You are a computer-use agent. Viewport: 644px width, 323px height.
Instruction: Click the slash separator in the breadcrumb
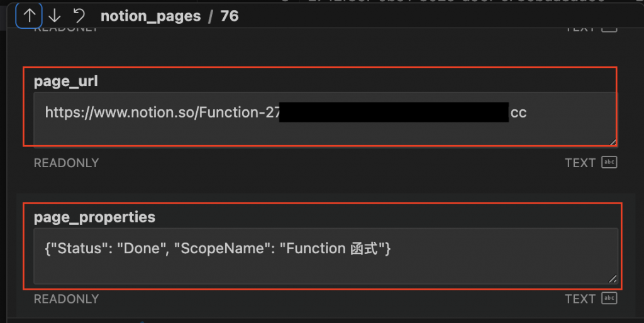coord(211,16)
